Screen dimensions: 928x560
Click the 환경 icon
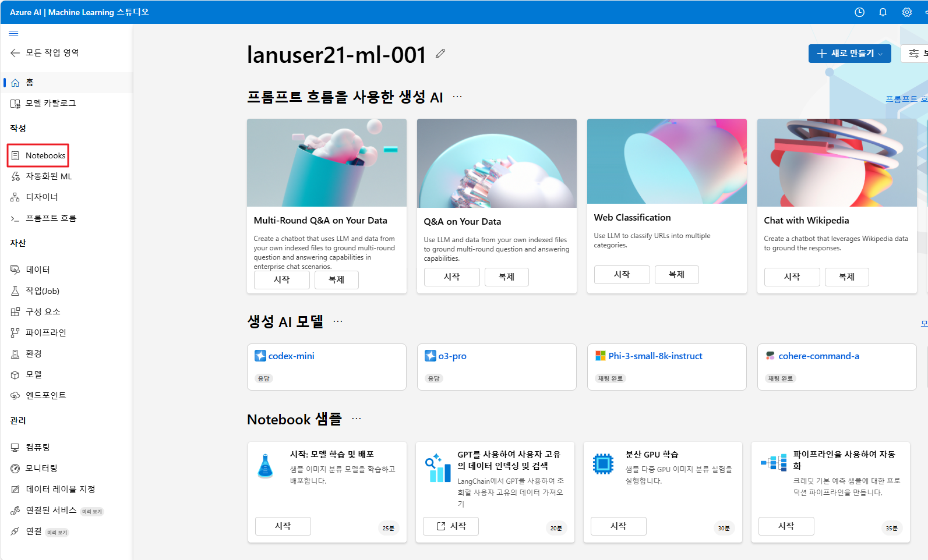pos(15,353)
